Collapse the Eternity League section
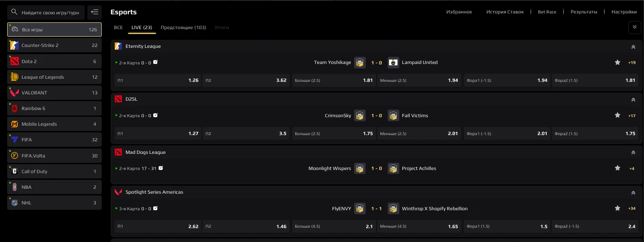The height and width of the screenshot is (242, 644). (633, 47)
